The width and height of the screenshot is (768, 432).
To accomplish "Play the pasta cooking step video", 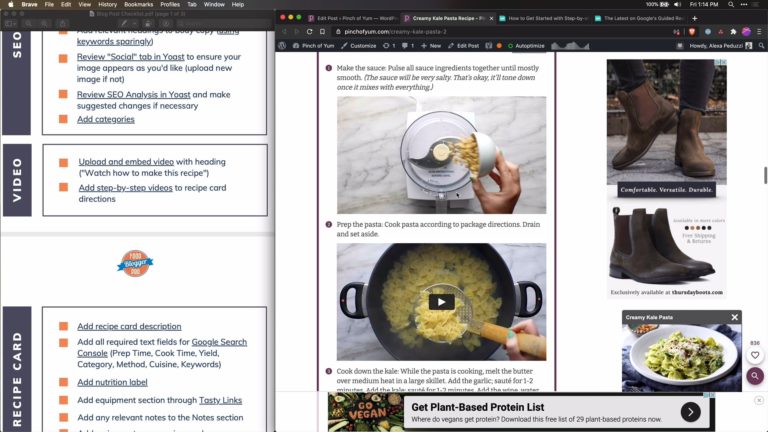I will (441, 302).
